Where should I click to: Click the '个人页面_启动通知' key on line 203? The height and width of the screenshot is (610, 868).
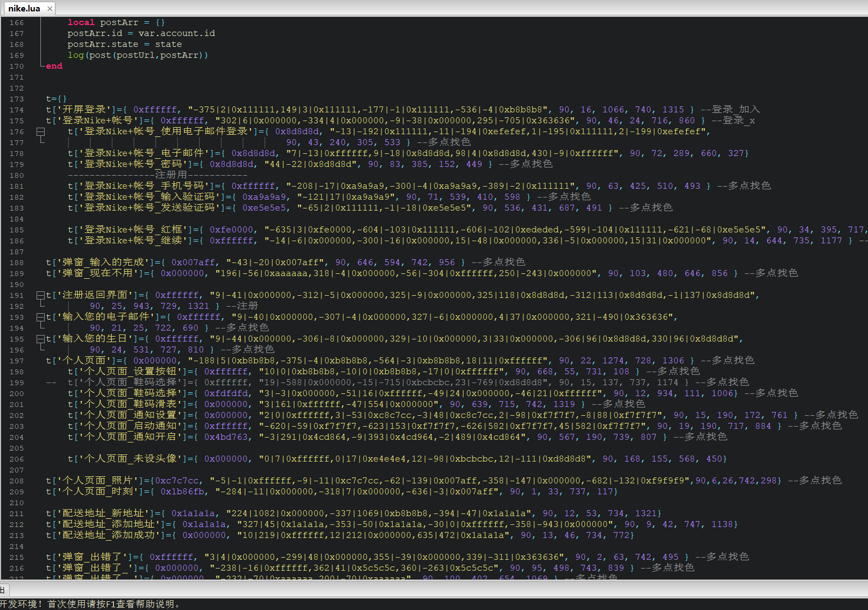pyautogui.click(x=130, y=426)
